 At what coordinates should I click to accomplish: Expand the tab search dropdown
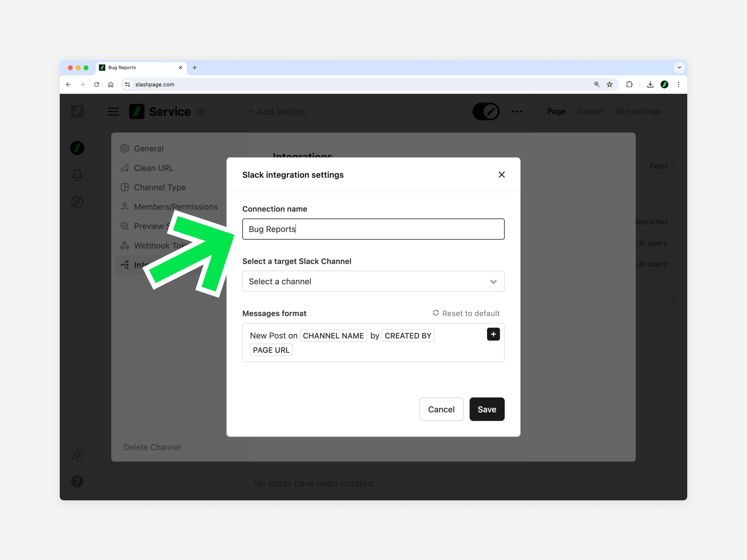(679, 67)
